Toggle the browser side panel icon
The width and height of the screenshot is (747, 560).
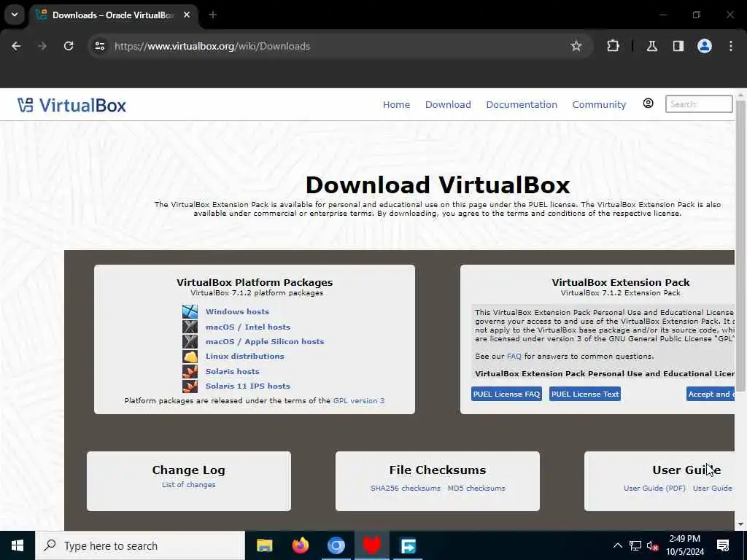click(x=678, y=46)
